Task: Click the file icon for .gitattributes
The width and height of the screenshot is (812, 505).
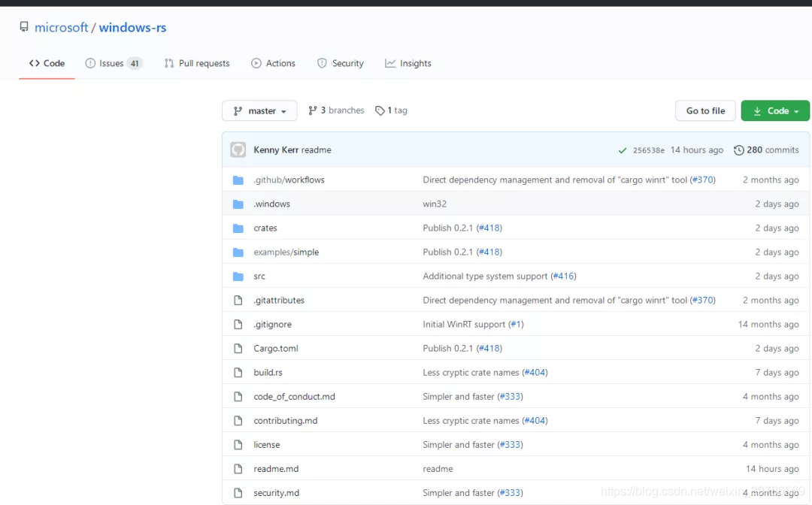Action: tap(238, 300)
